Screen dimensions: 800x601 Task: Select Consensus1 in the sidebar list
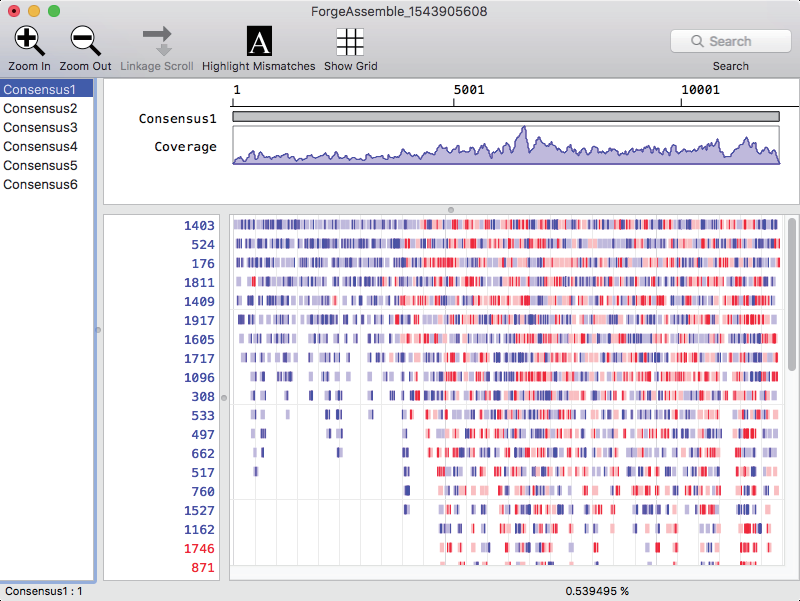tap(46, 89)
